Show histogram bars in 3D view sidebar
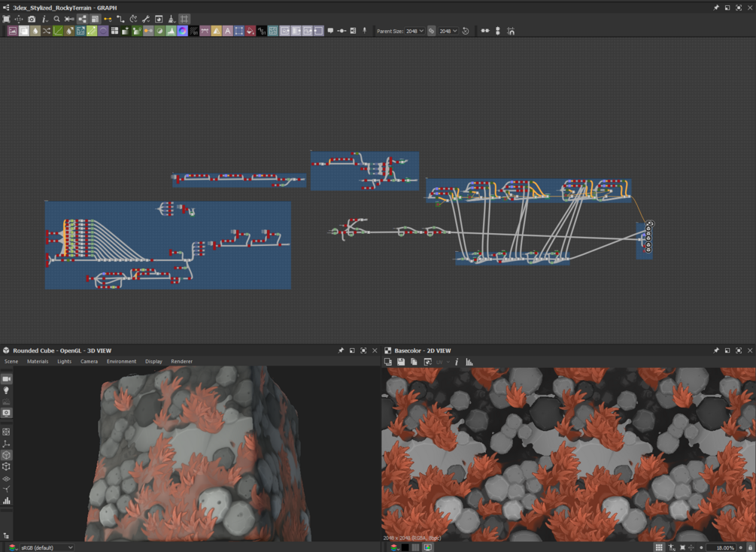The height and width of the screenshot is (552, 756). click(x=6, y=501)
